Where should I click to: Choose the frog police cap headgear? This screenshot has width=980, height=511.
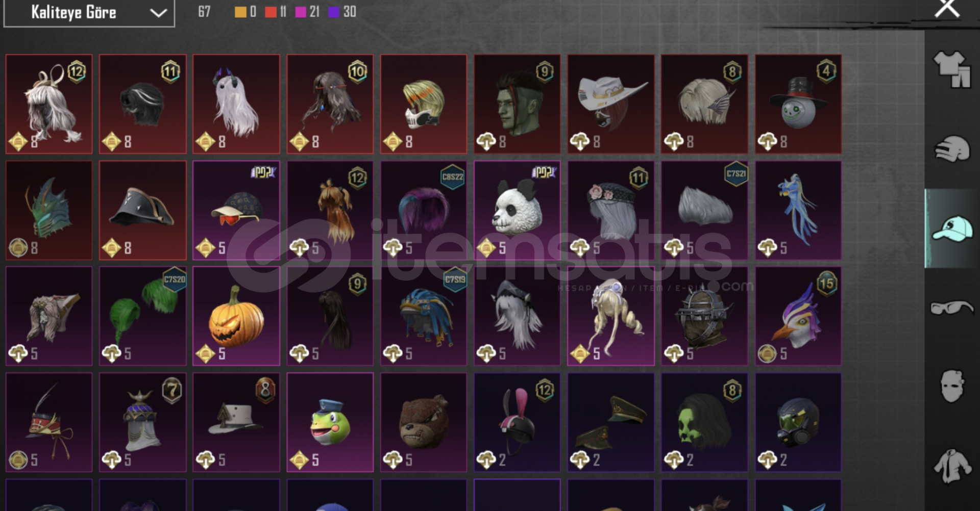pos(330,422)
